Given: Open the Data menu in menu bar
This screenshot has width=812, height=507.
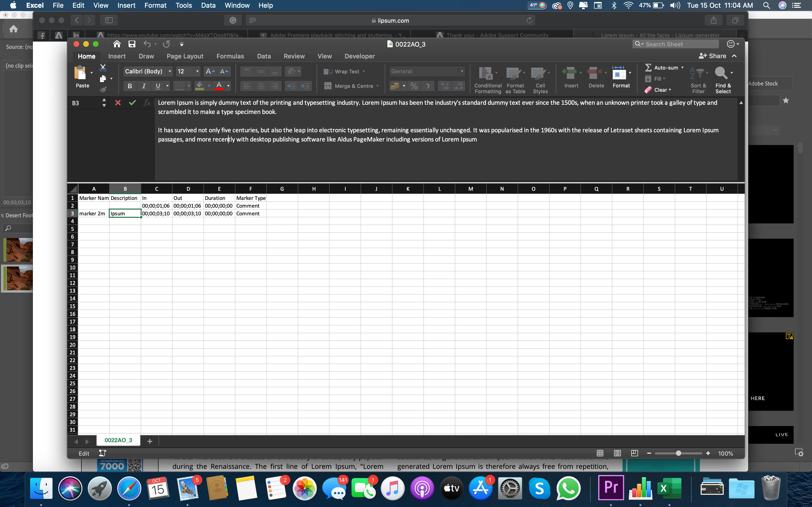Looking at the screenshot, I should [208, 5].
